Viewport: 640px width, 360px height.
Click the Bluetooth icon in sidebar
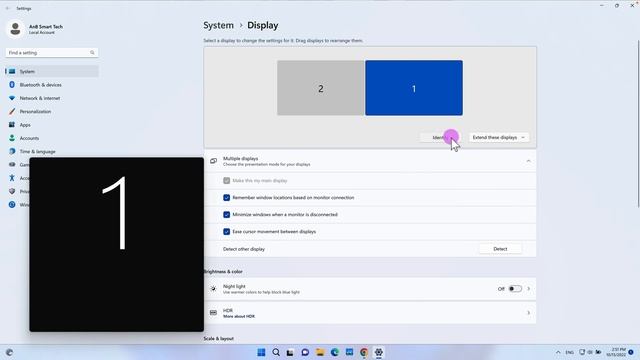click(12, 85)
